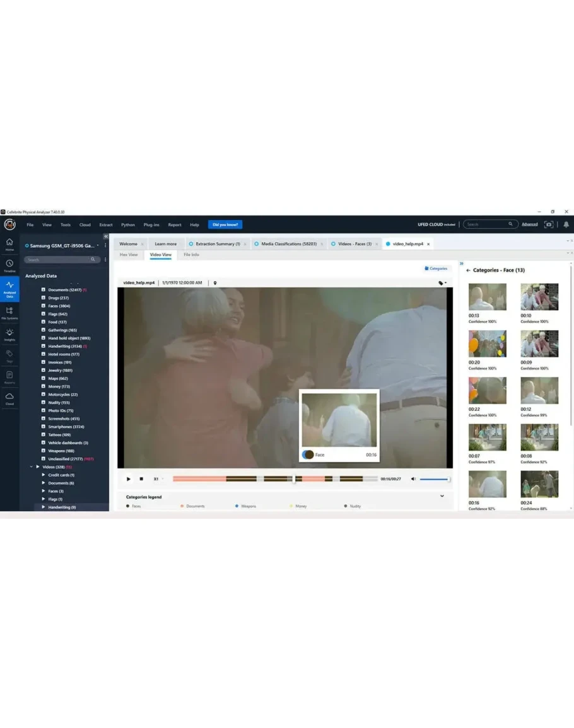Open the Timeline view in the sidebar
Screen dimensions: 574x728
pos(9,265)
